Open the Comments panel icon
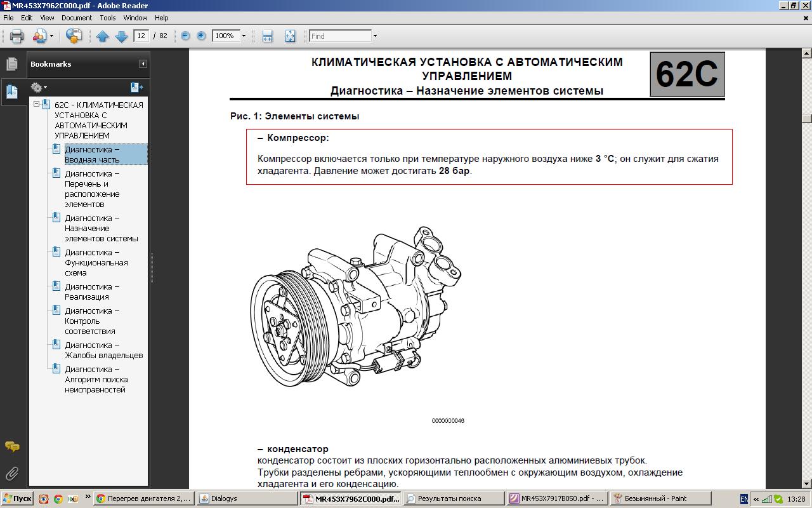 [11, 447]
